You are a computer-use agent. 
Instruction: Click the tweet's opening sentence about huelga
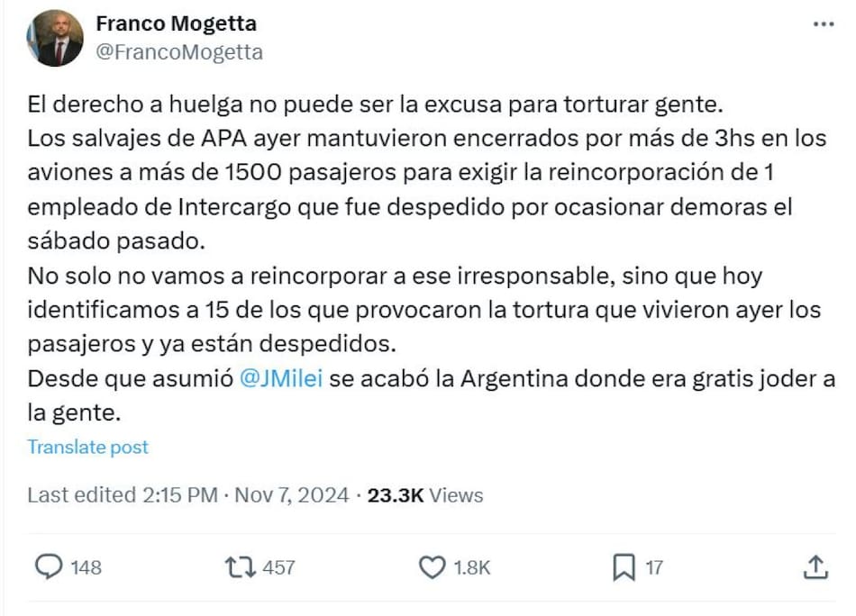(376, 104)
